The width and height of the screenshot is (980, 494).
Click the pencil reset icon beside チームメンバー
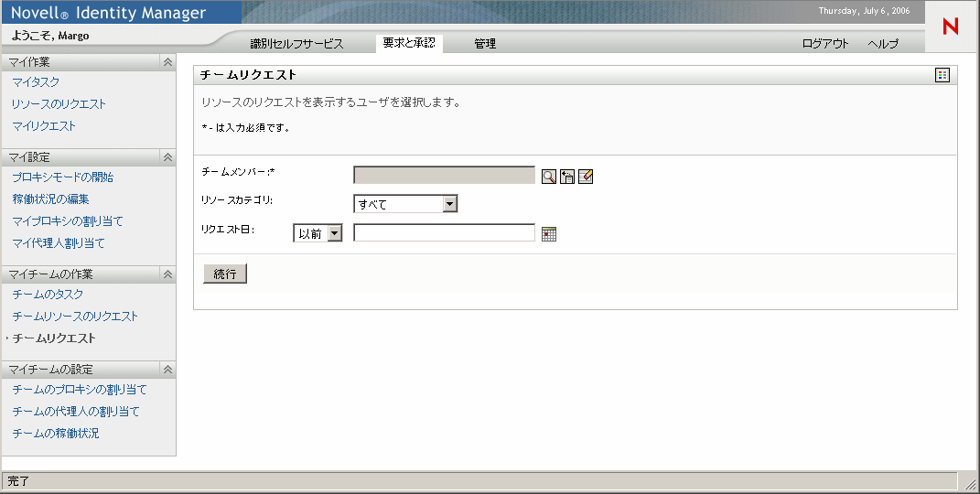[586, 177]
